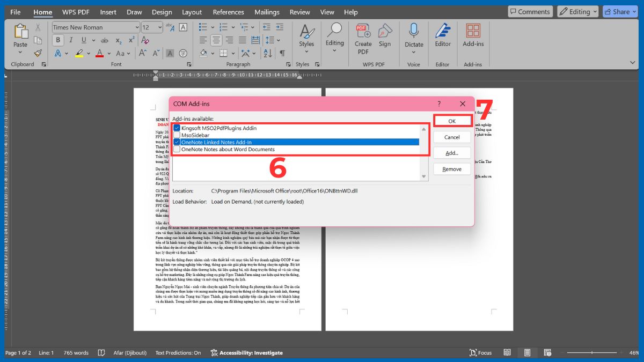Select the Format Painter icon
Viewport: 644px width, 362px height.
pyautogui.click(x=38, y=52)
